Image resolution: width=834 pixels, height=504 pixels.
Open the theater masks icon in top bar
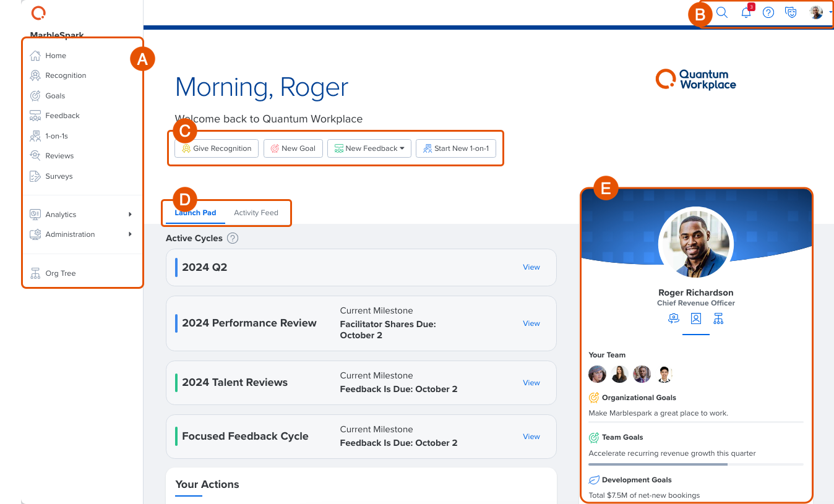click(x=791, y=12)
